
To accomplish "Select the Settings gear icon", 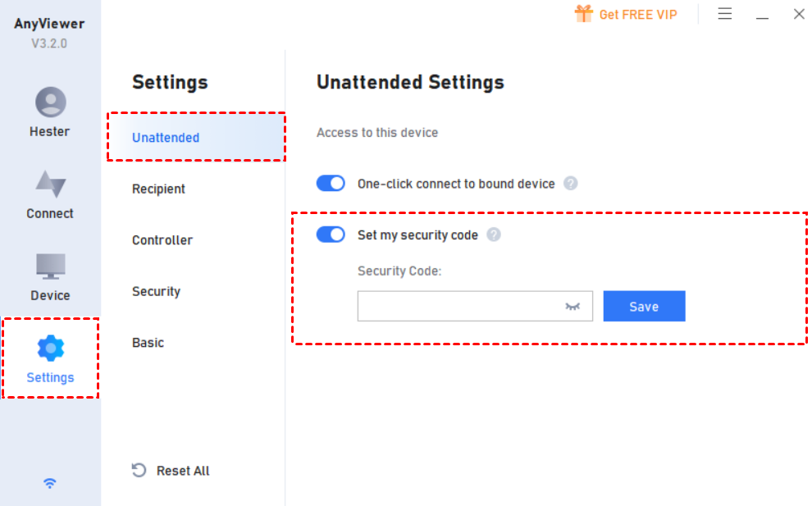I will pos(50,348).
